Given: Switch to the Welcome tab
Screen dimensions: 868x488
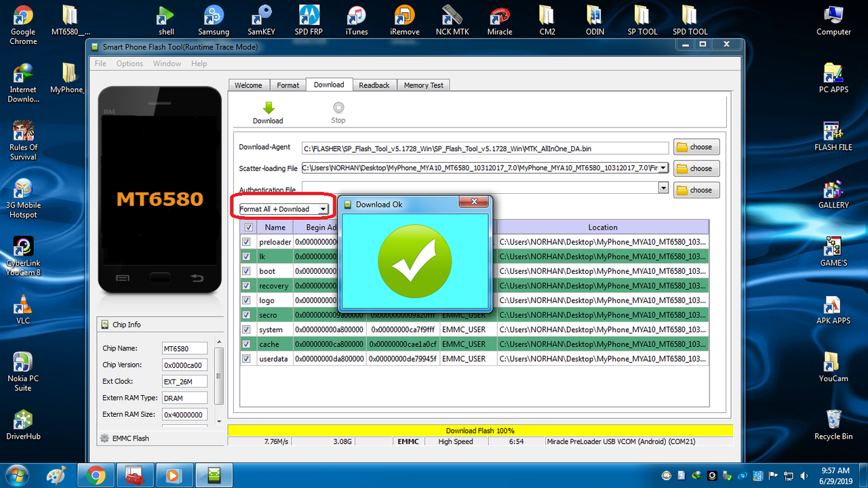Looking at the screenshot, I should pyautogui.click(x=248, y=85).
